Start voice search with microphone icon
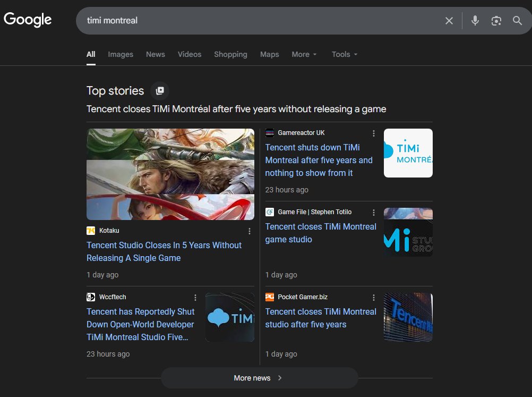This screenshot has height=397, width=532. coord(475,21)
